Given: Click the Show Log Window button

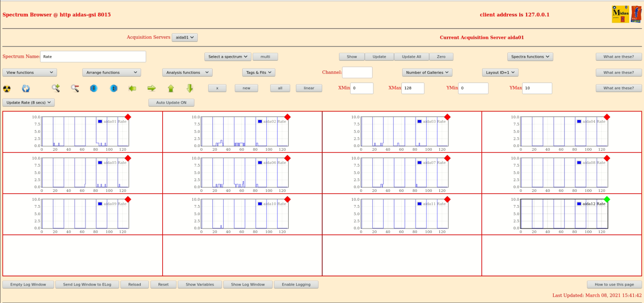Looking at the screenshot, I should click(248, 284).
